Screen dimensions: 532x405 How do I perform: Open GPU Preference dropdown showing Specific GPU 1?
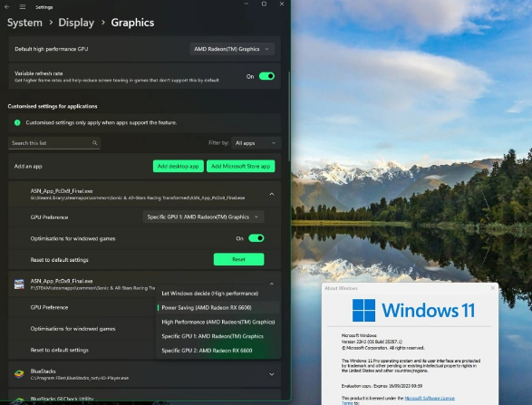click(x=204, y=217)
